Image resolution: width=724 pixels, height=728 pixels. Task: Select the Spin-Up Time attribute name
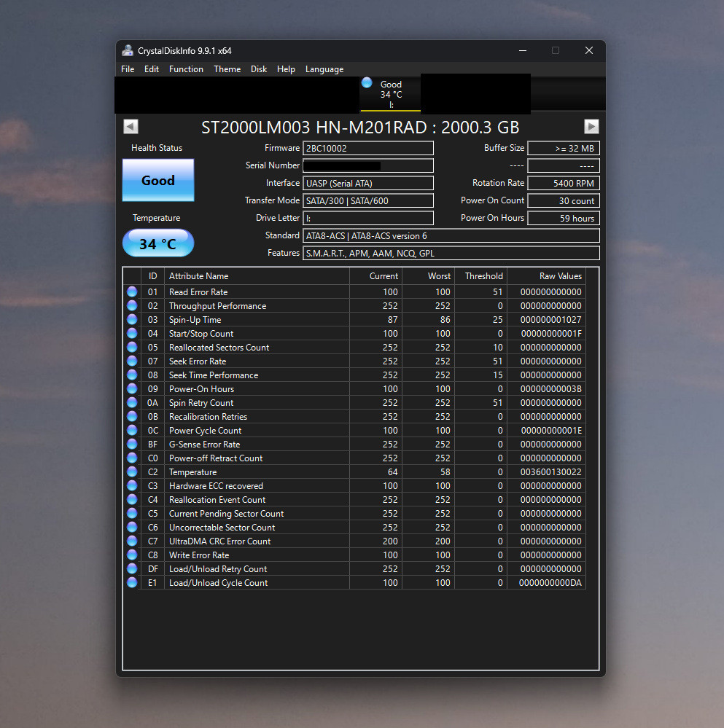point(195,320)
